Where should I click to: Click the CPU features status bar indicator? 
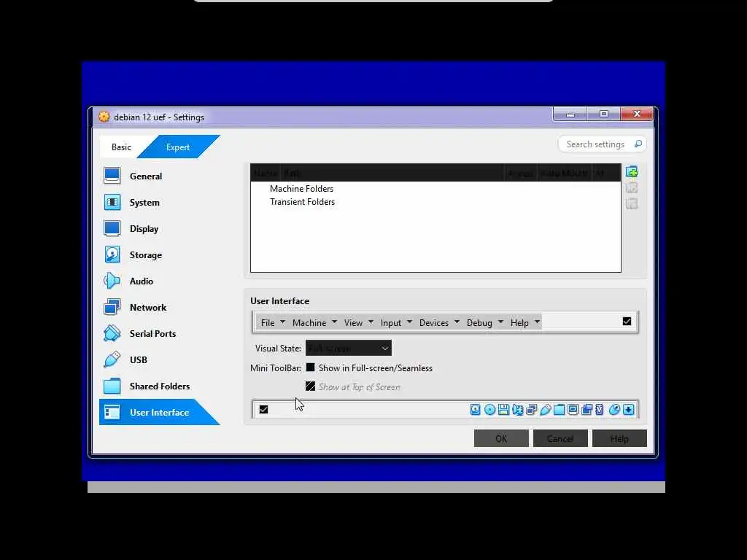[x=600, y=410]
